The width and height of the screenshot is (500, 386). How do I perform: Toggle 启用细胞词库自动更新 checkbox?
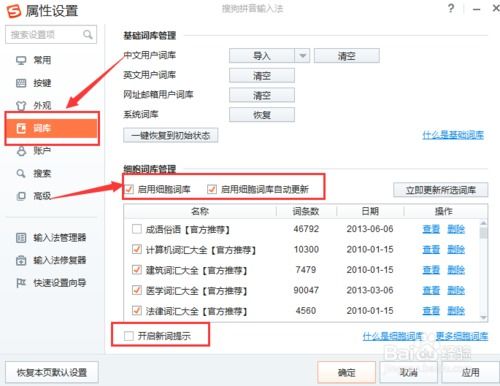pos(212,189)
